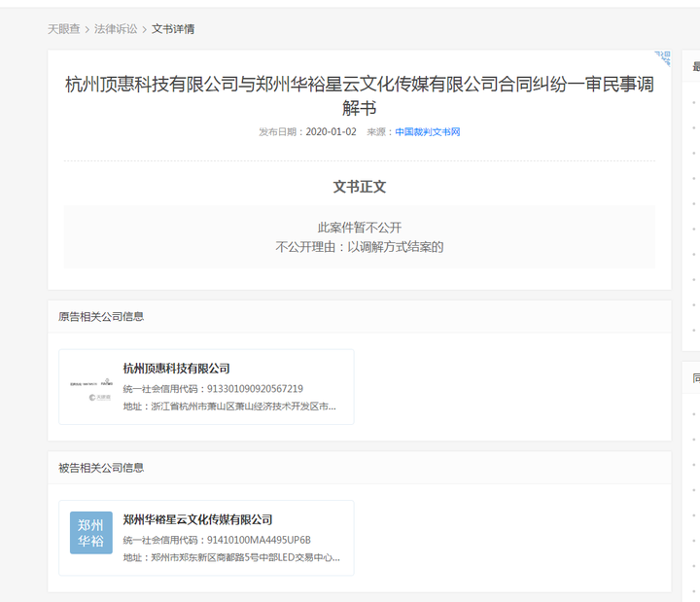Click defendant address 郑州市郑东新区 text

pyautogui.click(x=231, y=558)
